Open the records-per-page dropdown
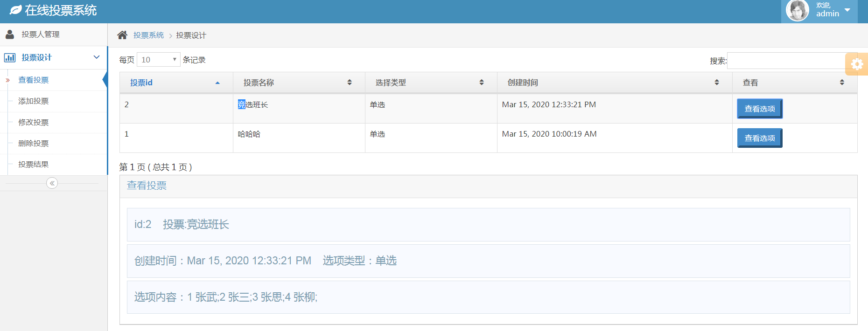The width and height of the screenshot is (868, 331). click(x=158, y=60)
